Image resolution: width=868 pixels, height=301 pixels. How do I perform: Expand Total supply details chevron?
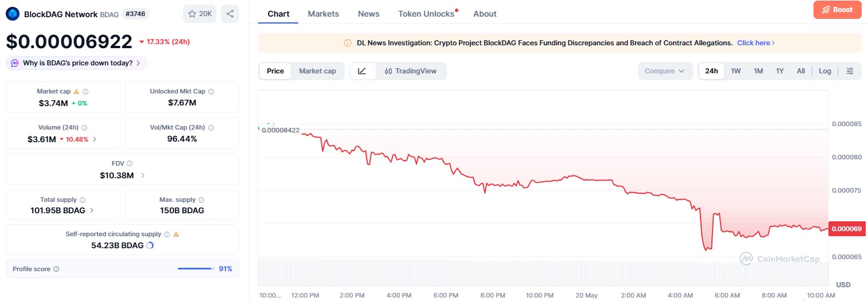tap(92, 210)
